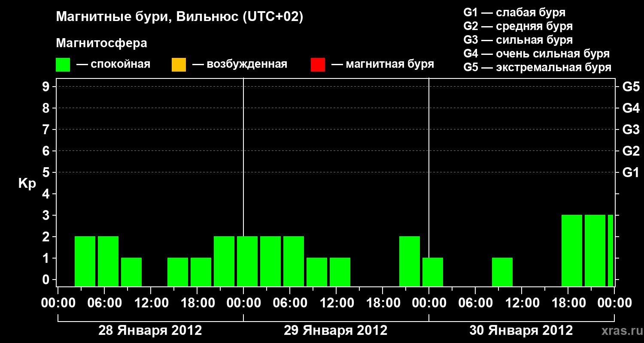Click the lone Kp 2 bar on the evening of 29 January
This screenshot has height=343, width=644.
[x=410, y=261]
